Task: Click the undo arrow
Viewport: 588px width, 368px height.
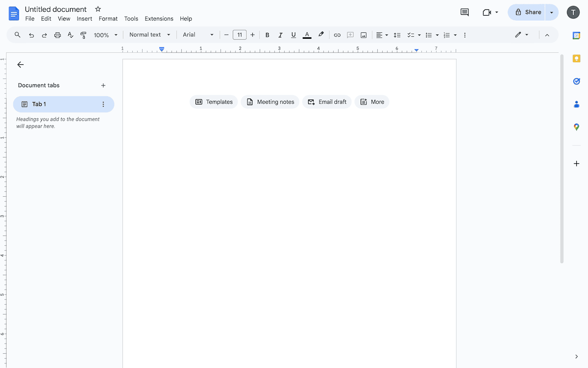Action: (x=31, y=35)
